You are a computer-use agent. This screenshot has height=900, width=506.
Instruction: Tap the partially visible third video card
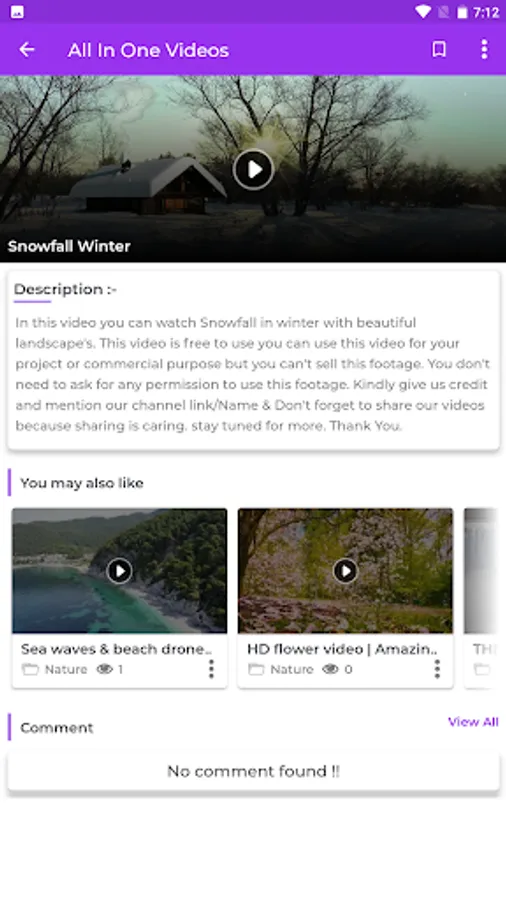coord(481,597)
